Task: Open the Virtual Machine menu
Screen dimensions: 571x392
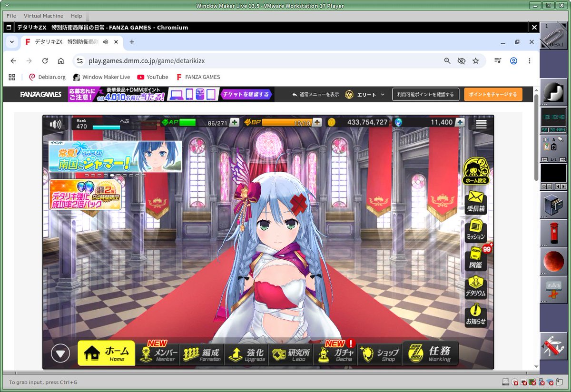Action: click(x=43, y=16)
